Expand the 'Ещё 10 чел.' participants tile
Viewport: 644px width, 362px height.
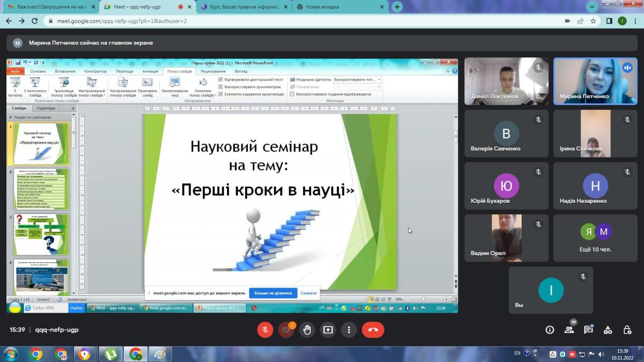[x=595, y=238]
